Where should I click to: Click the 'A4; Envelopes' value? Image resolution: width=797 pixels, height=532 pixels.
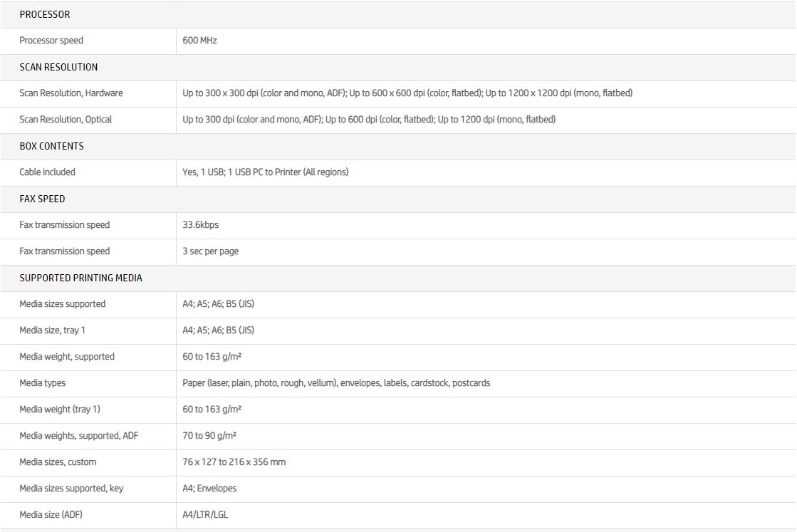point(209,489)
